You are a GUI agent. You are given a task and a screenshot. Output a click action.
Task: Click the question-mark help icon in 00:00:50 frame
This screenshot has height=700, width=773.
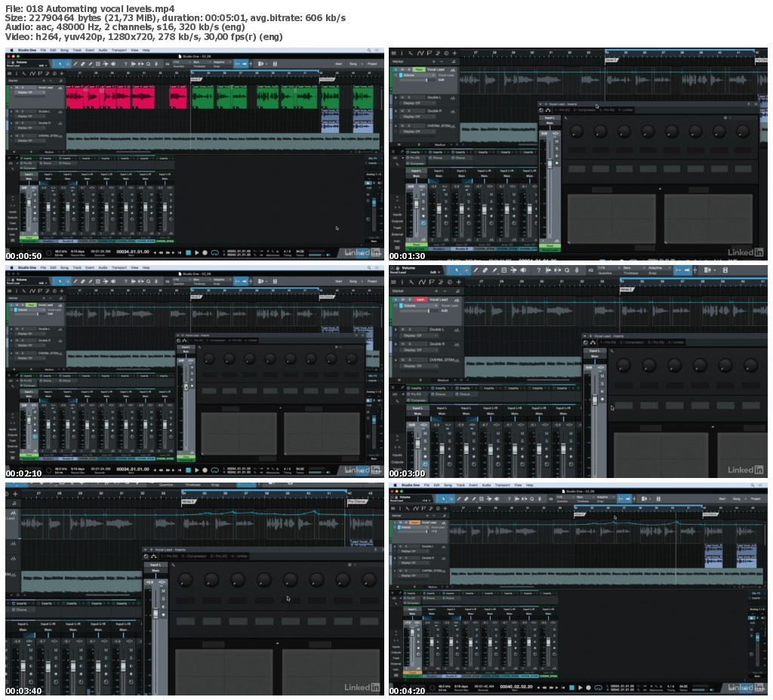pyautogui.click(x=125, y=63)
